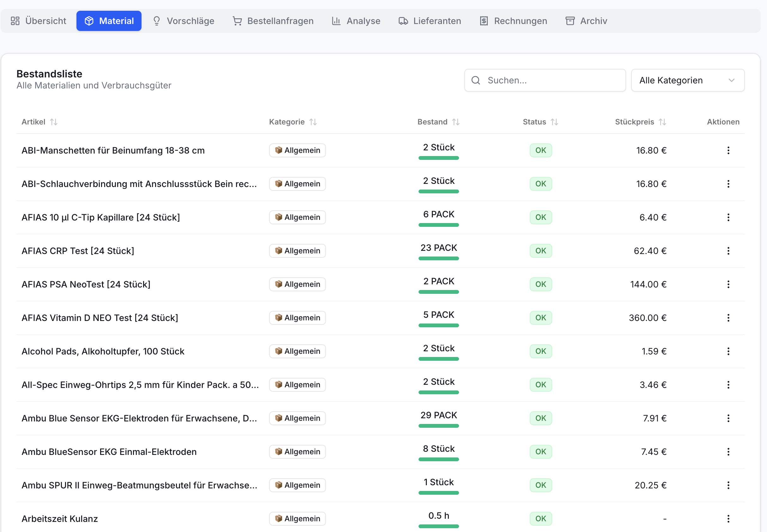Select article Ambu Blue Sensor EKG-Elektroden
The height and width of the screenshot is (532, 767).
(139, 418)
